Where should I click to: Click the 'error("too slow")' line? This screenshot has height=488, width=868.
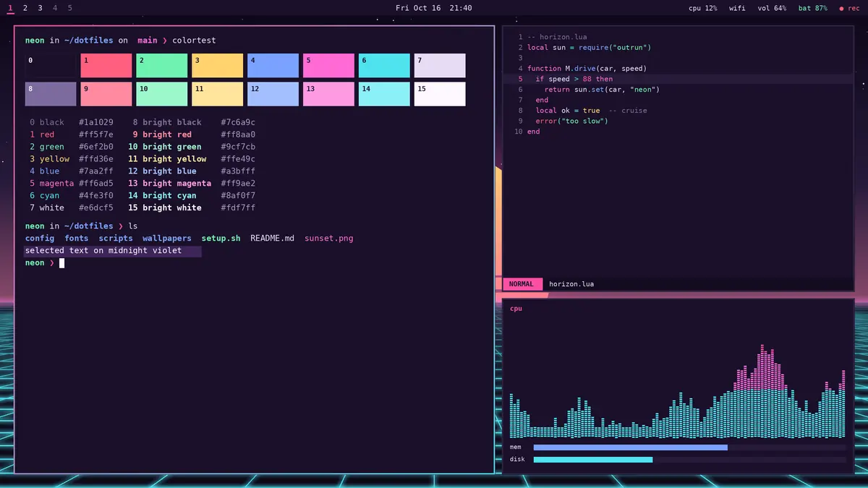(x=572, y=121)
